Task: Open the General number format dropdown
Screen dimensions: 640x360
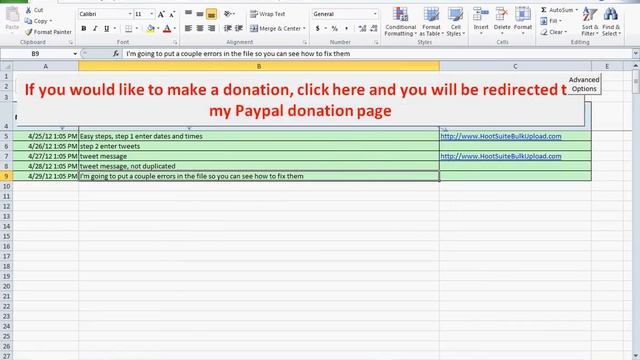Action: click(x=375, y=14)
